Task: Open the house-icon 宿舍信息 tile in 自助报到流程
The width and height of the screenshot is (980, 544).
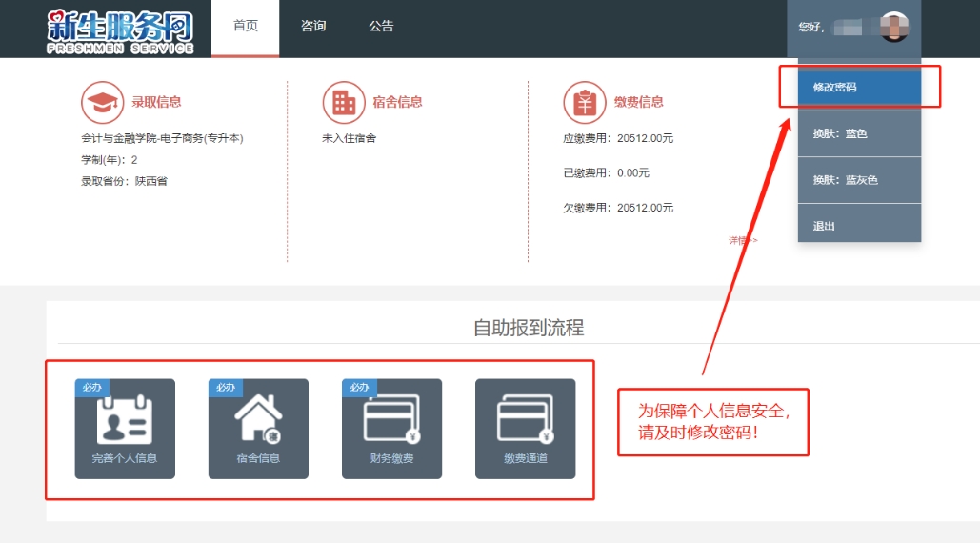Action: click(x=258, y=429)
